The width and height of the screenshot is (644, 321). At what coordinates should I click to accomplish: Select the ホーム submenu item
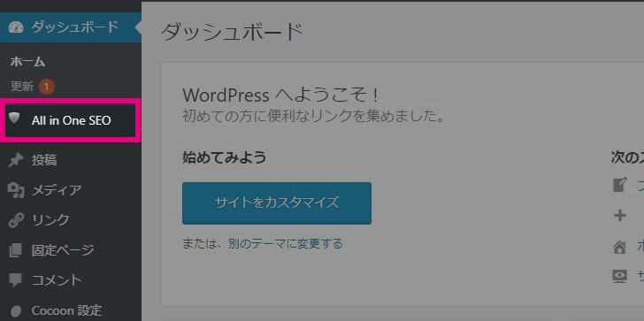pyautogui.click(x=27, y=63)
